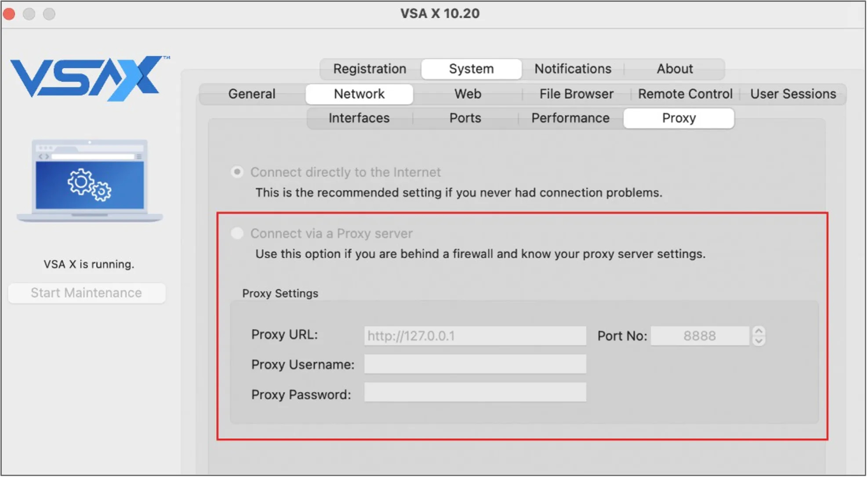This screenshot has height=479, width=868.
Task: Click the red close window button
Action: click(9, 14)
